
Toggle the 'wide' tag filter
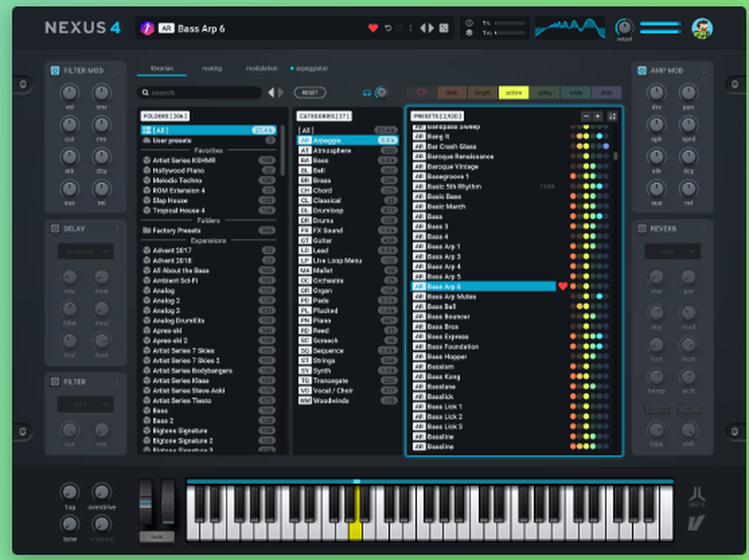point(575,93)
